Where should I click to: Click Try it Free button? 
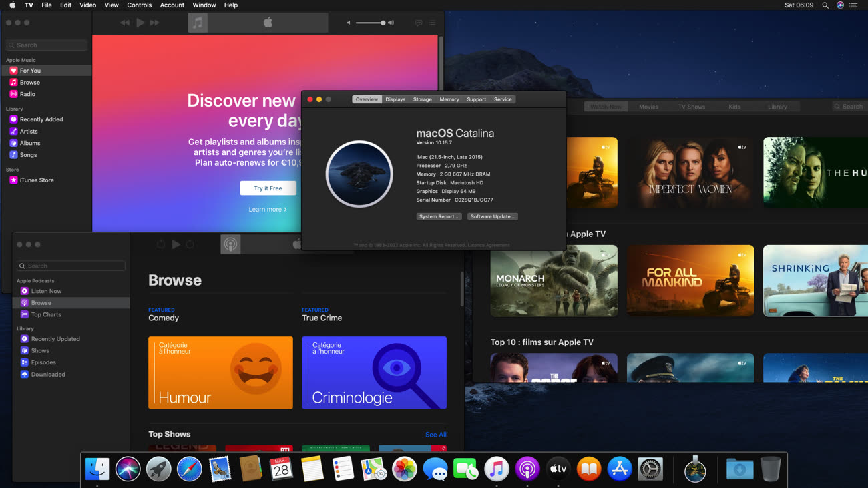(x=268, y=188)
